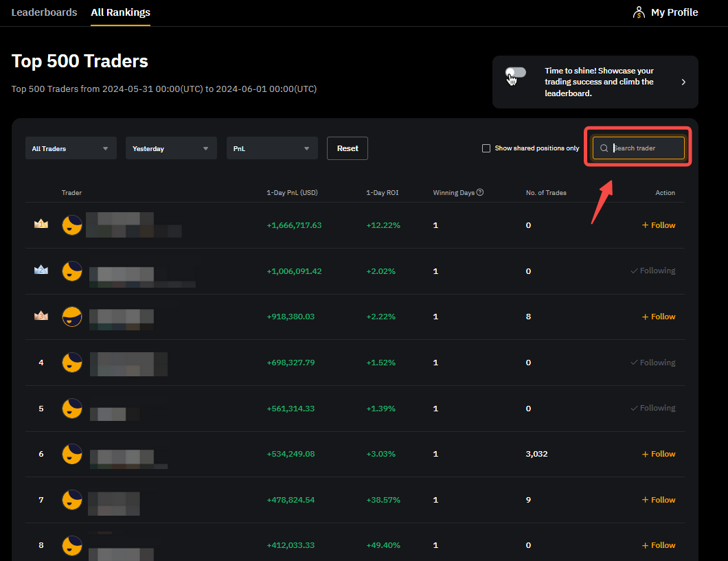Enable Show shared positions only
Screen dimensions: 728x561
coord(486,148)
